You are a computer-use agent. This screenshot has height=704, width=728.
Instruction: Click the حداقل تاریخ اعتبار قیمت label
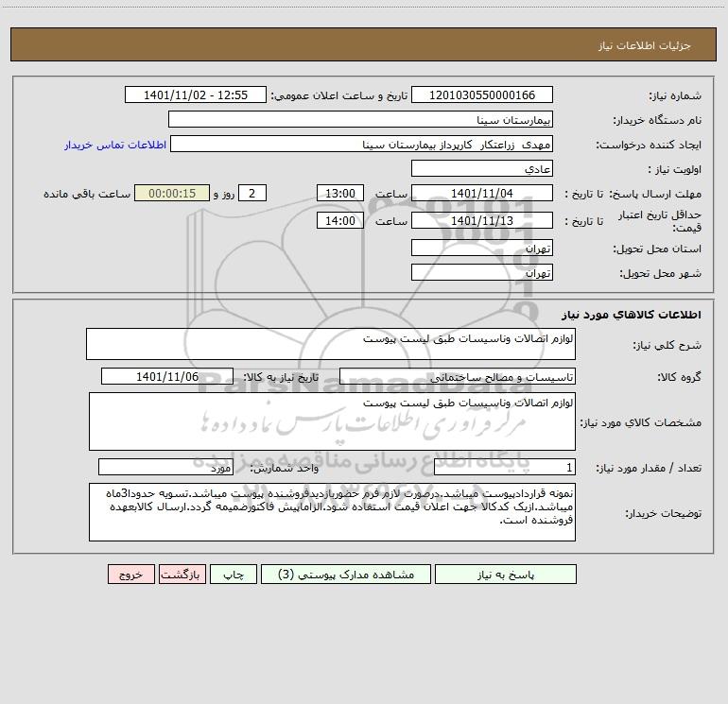(660, 221)
